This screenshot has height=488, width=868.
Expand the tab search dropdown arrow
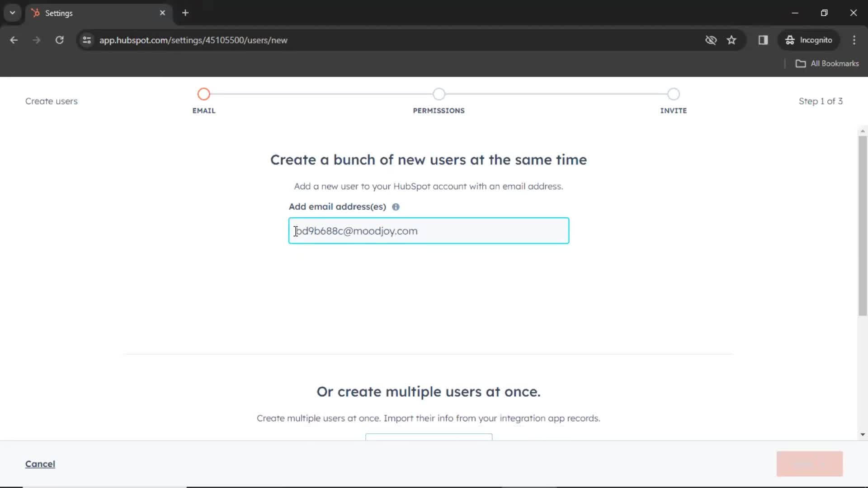[x=13, y=13]
